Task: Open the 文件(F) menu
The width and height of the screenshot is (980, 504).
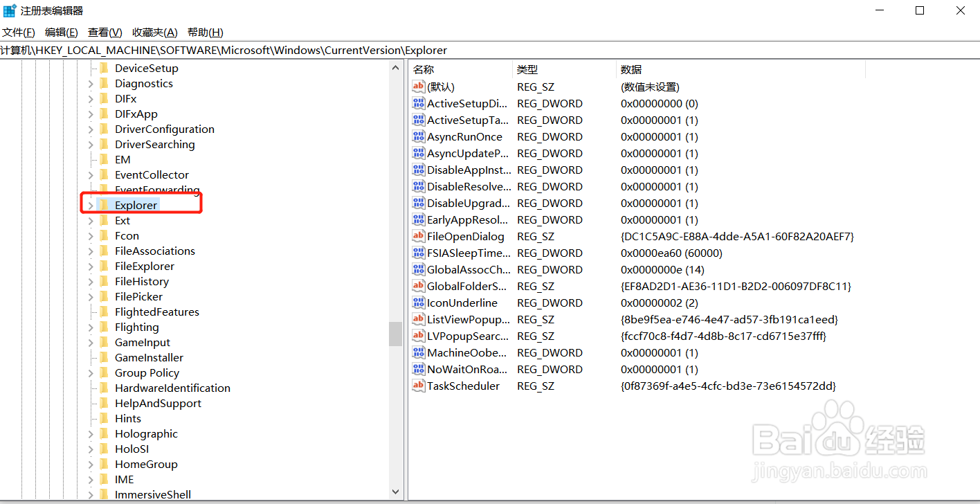Action: pos(19,33)
